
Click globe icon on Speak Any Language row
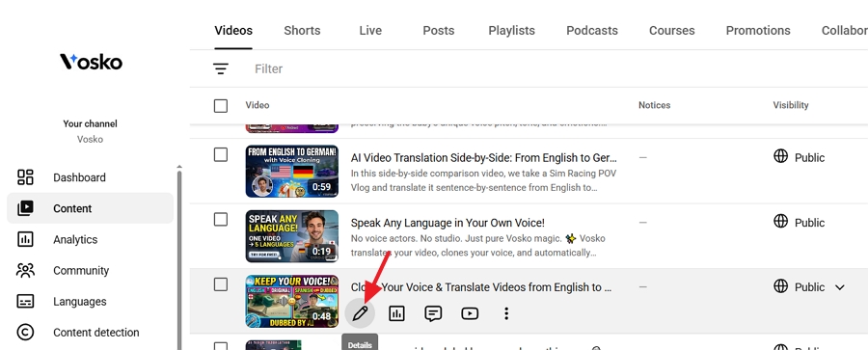click(780, 222)
